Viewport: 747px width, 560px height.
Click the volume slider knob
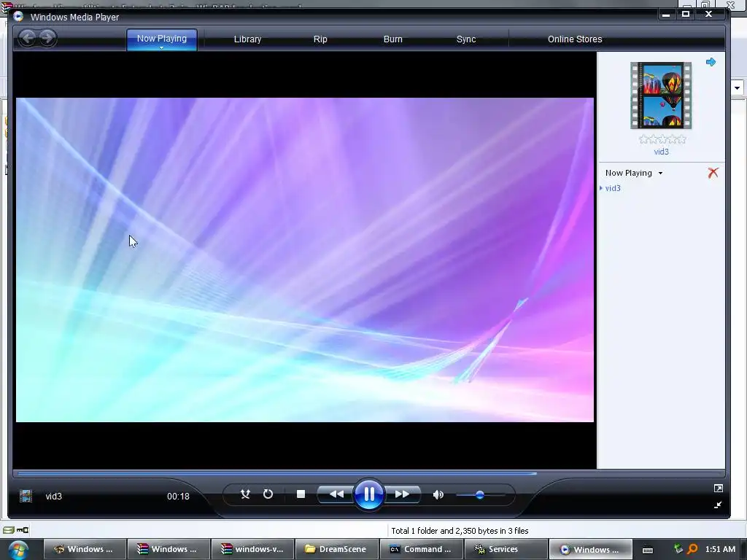(480, 495)
